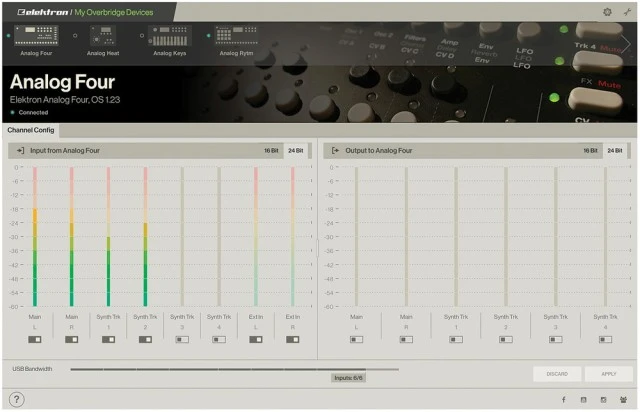The width and height of the screenshot is (640, 412).
Task: Select the Analog Keys device icon
Action: tap(170, 36)
